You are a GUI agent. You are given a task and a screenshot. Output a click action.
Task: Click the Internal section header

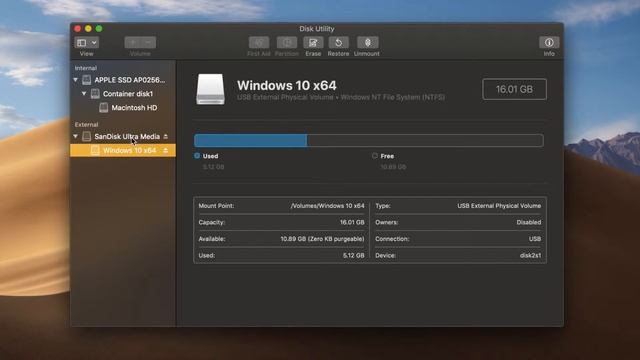86,68
